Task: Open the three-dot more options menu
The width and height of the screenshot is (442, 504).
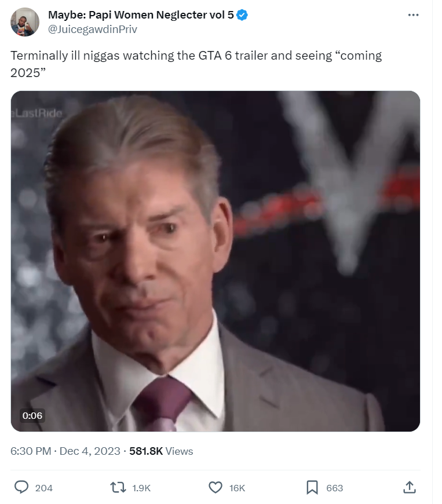Action: pos(413,15)
